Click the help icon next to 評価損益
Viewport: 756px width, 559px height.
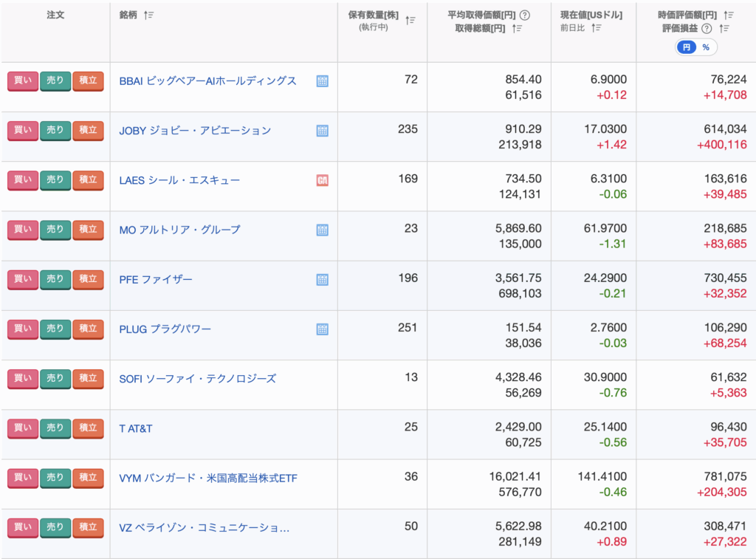[707, 29]
